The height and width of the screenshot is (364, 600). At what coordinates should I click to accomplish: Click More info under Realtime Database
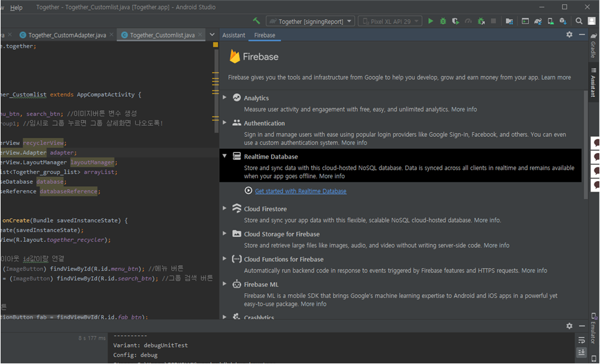tap(332, 176)
